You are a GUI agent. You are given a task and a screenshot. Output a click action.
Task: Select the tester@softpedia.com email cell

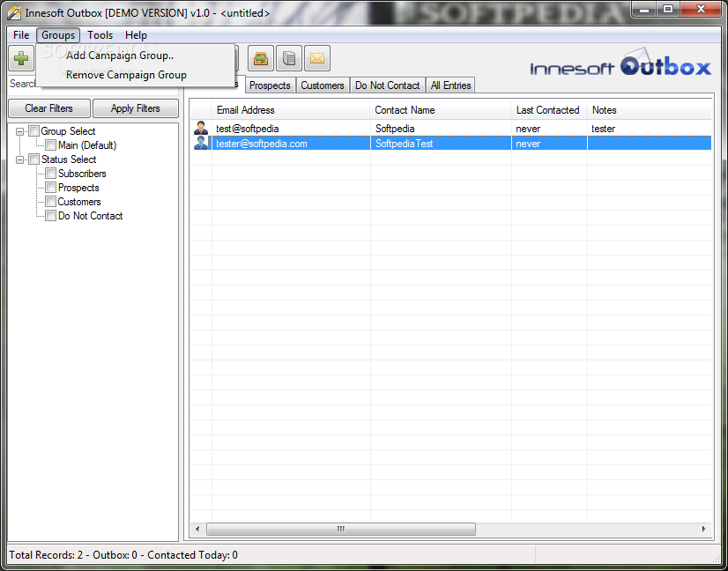291,143
